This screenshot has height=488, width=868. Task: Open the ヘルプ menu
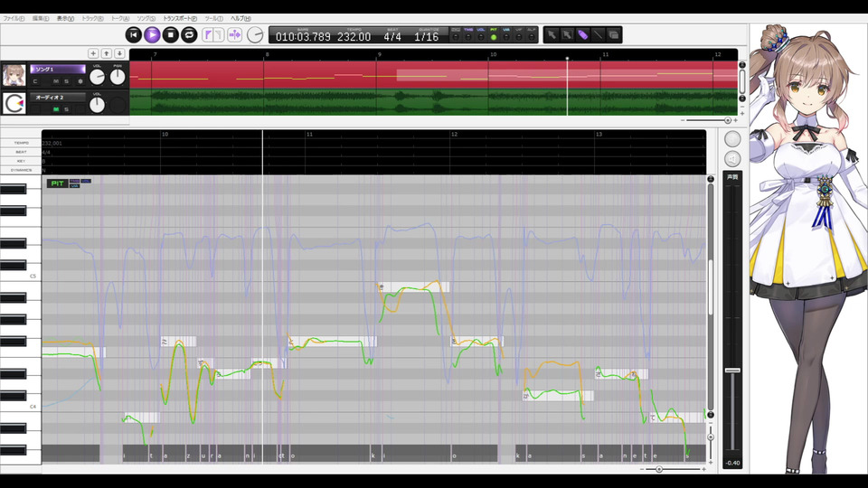tap(241, 18)
